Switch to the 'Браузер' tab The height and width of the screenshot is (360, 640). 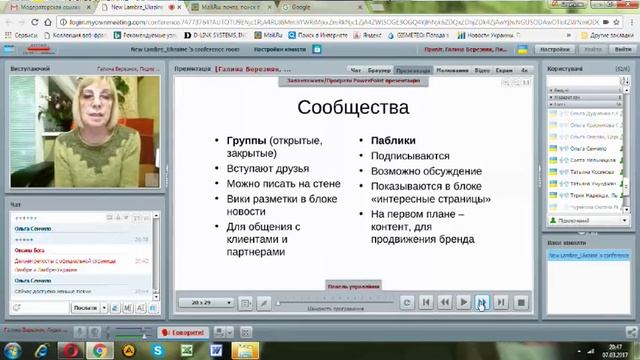[379, 70]
